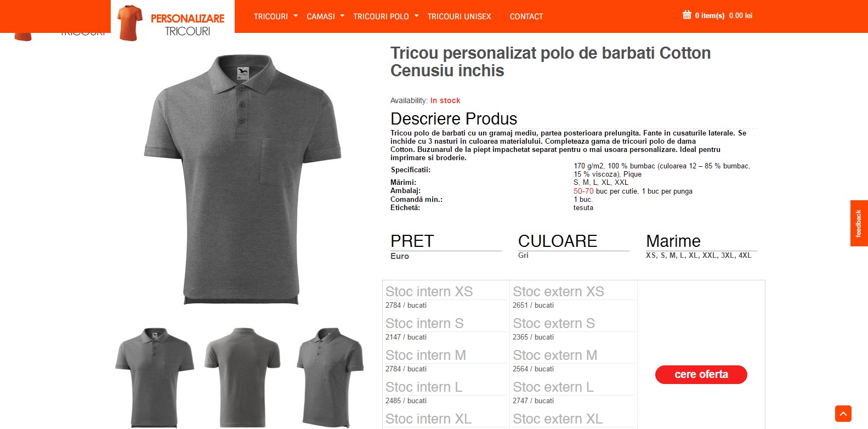Select the side view polo thumbnail
Image resolution: width=868 pixels, height=429 pixels.
click(x=330, y=377)
